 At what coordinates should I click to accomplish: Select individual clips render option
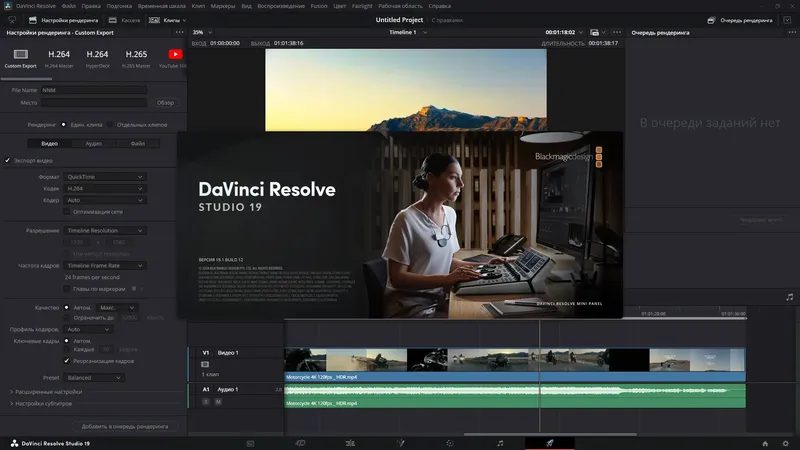point(110,124)
